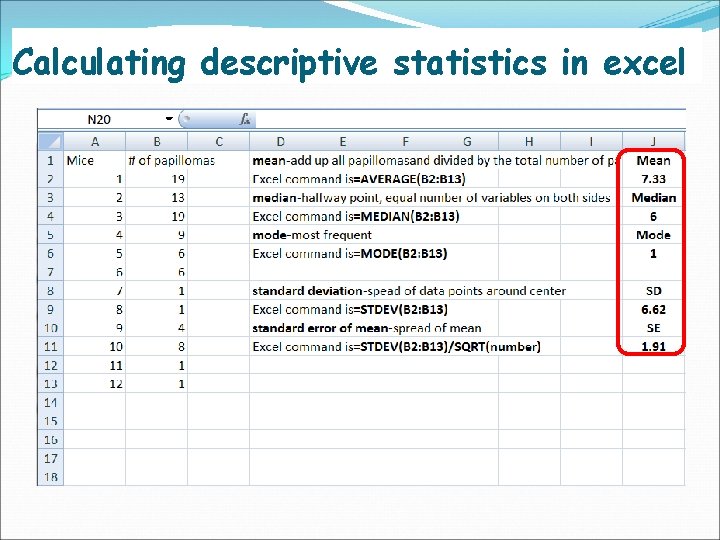The width and height of the screenshot is (720, 540).
Task: Select row 17 header
Action: click(51, 458)
